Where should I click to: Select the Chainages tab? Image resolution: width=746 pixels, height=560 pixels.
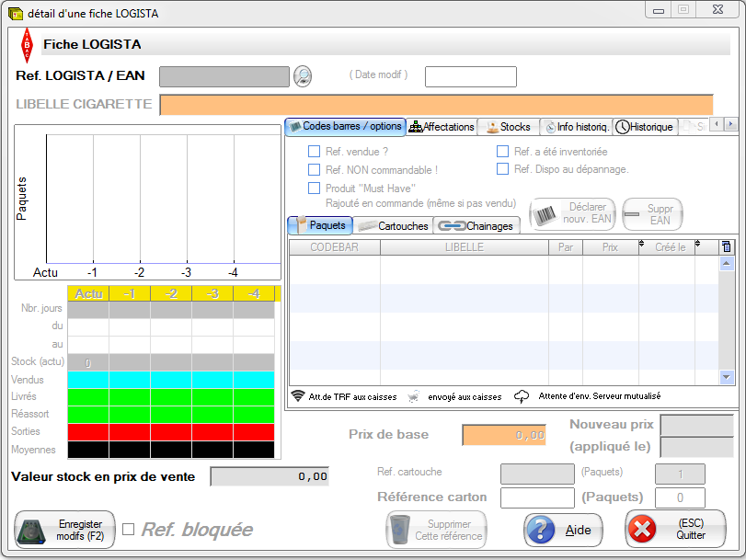[x=477, y=225]
